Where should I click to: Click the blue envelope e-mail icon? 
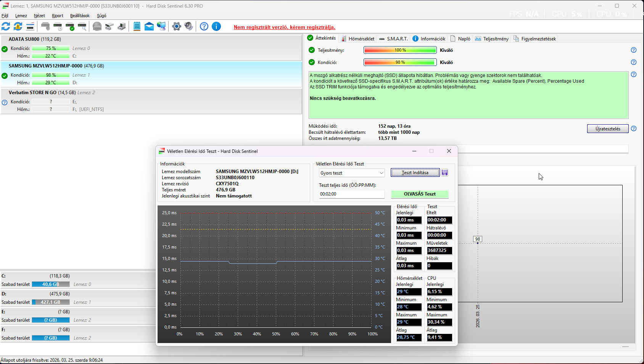(149, 26)
